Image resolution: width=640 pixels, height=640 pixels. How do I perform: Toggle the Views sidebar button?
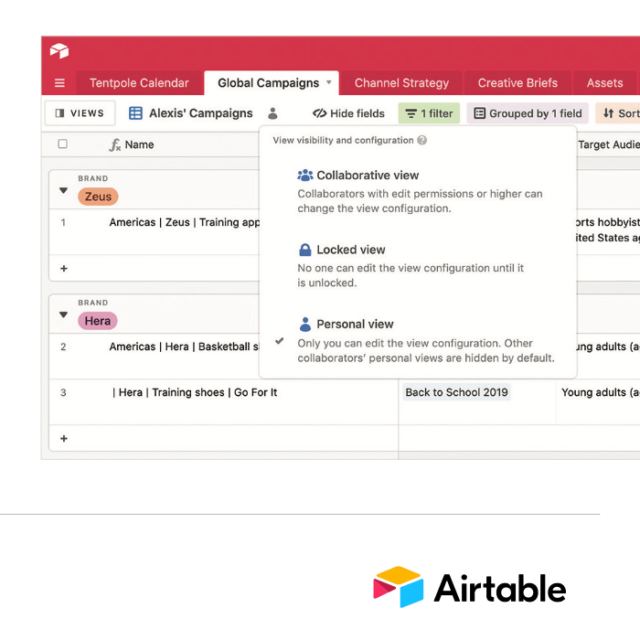pos(80,113)
